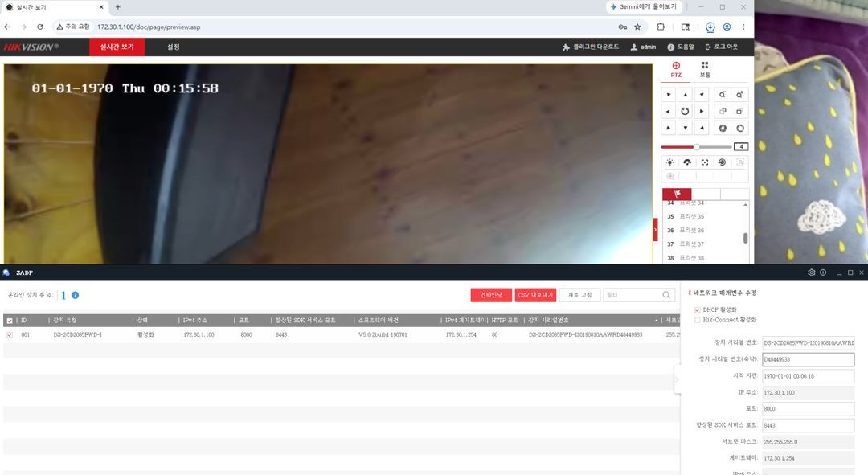Click the SADP 언바인딩 button
This screenshot has width=868, height=475.
click(x=491, y=295)
